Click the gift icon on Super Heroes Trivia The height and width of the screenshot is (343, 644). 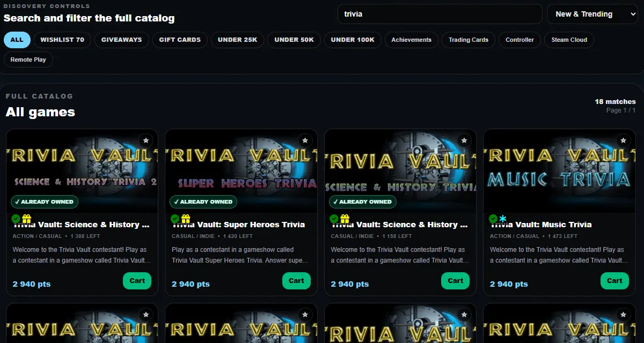pos(186,219)
